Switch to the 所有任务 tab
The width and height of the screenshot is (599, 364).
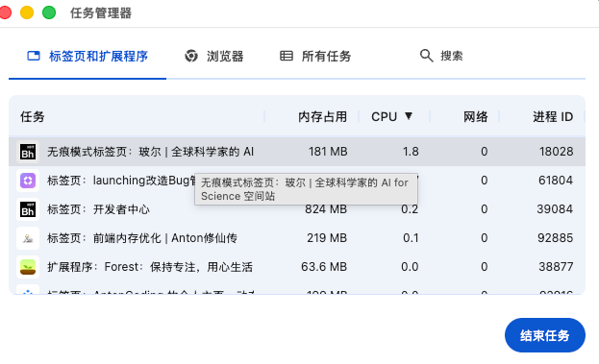pyautogui.click(x=315, y=56)
